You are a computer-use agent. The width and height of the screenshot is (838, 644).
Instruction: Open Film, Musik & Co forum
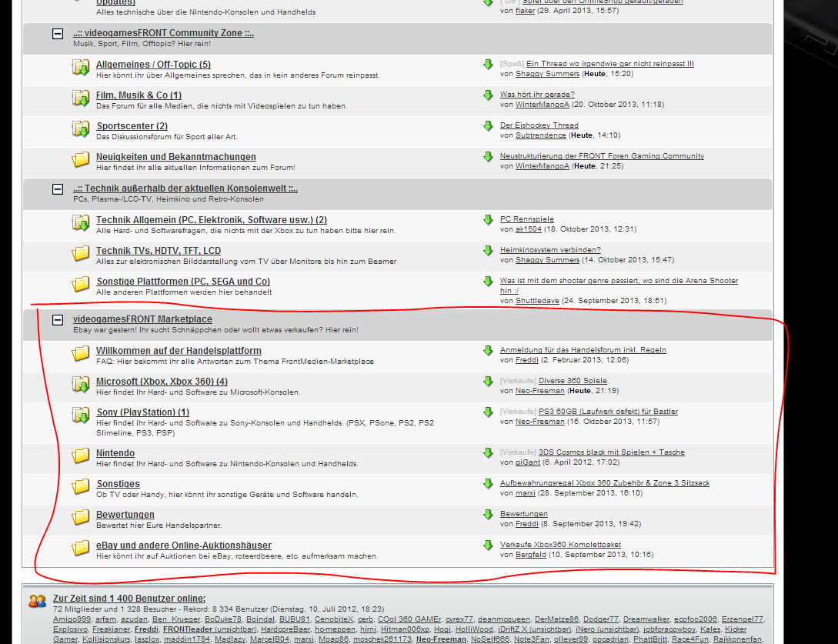point(139,95)
